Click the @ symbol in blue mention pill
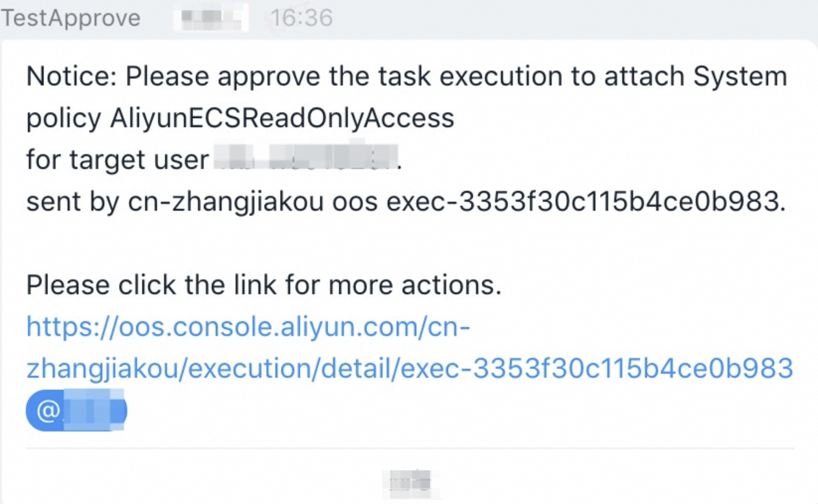 click(x=48, y=411)
